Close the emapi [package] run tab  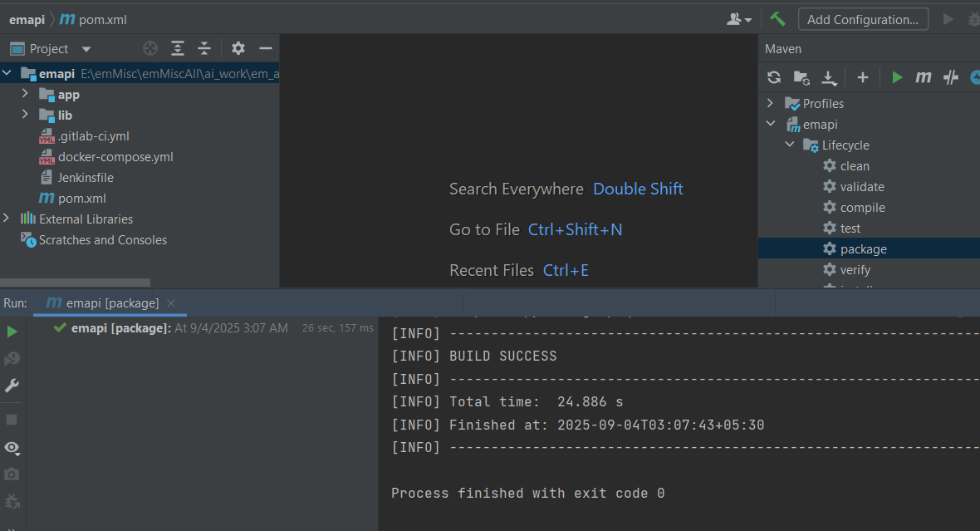coord(171,302)
